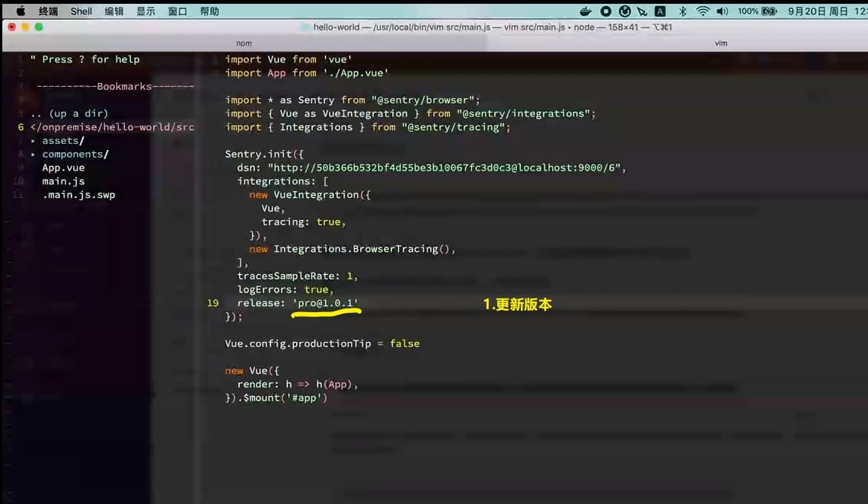Open App.vue in the file tree

click(63, 168)
